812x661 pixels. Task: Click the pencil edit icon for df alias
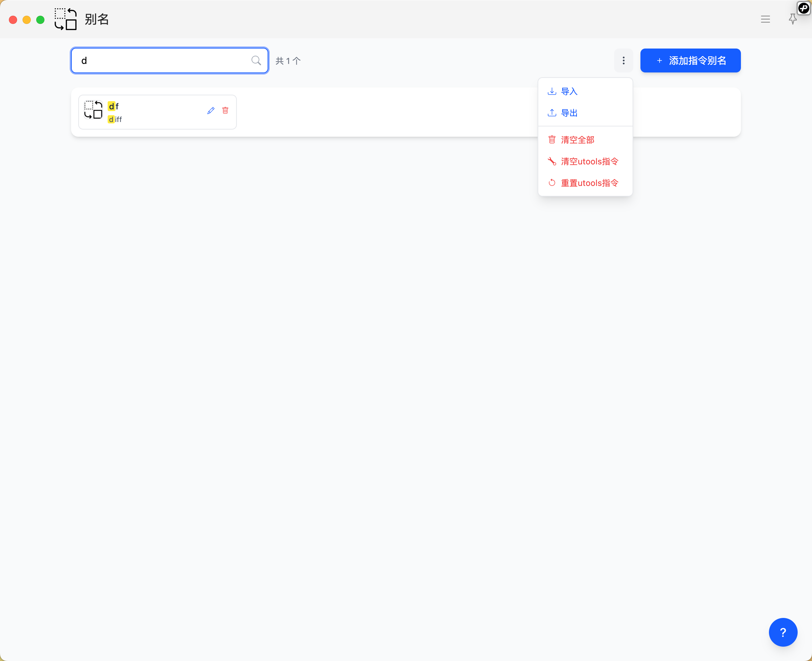[x=211, y=111]
